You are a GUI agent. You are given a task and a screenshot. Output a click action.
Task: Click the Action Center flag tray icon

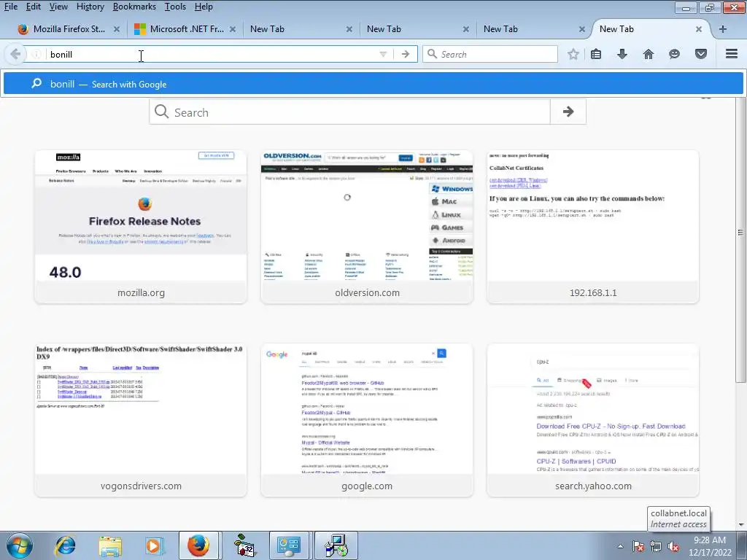(x=638, y=546)
